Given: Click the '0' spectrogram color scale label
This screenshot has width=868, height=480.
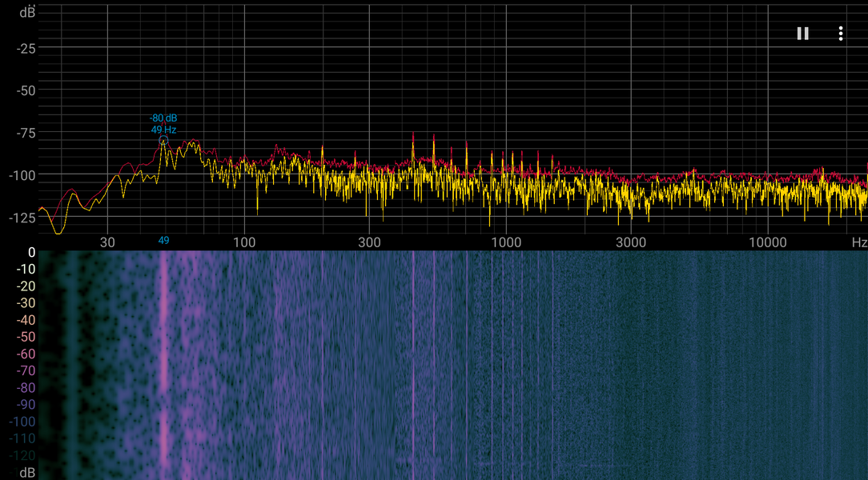Looking at the screenshot, I should 31,253.
